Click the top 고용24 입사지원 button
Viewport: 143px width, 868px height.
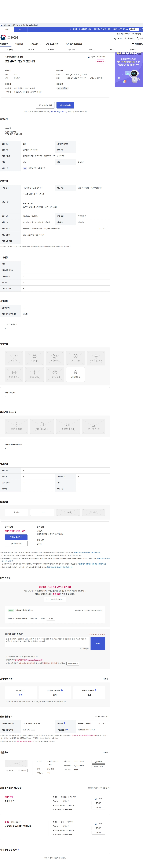click(65, 105)
